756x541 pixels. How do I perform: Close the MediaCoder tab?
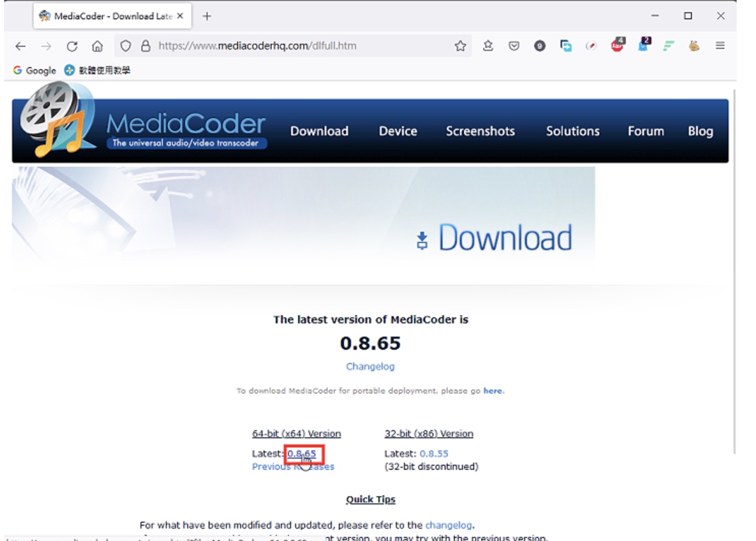(180, 16)
